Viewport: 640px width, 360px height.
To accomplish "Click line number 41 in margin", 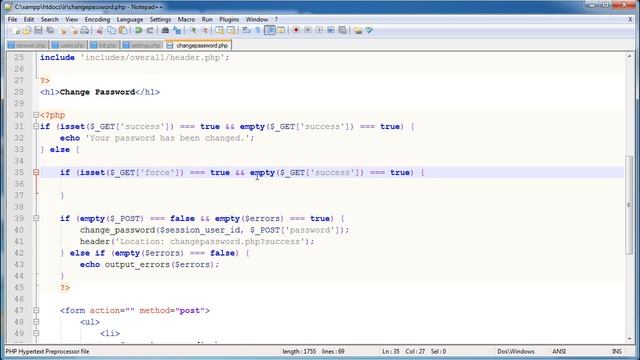I will point(19,242).
